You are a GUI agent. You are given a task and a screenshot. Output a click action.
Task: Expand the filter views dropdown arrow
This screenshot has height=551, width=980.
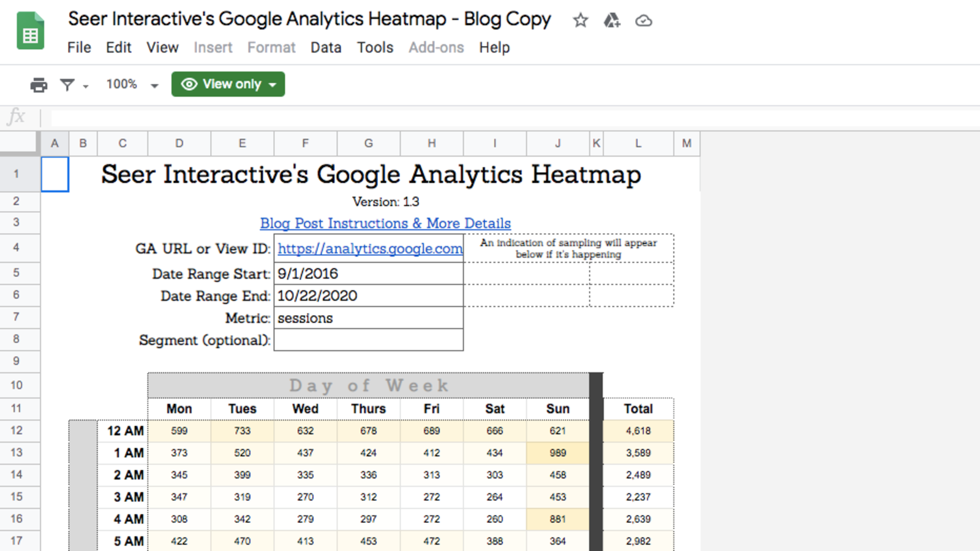86,86
